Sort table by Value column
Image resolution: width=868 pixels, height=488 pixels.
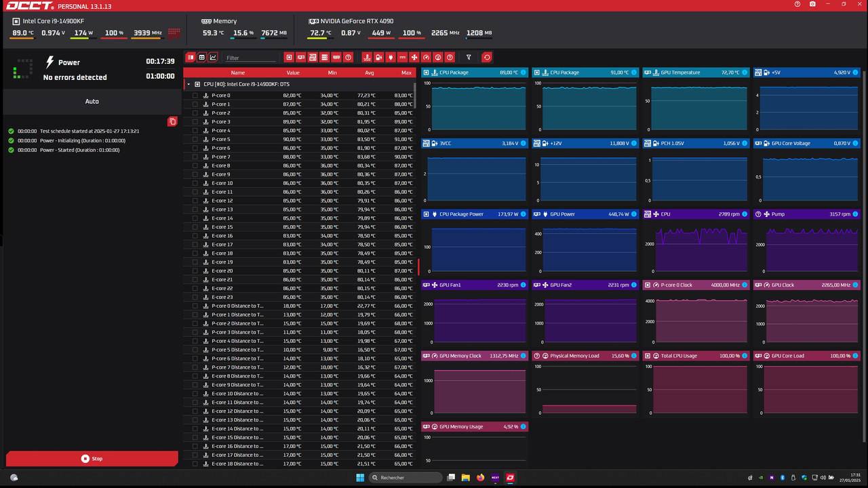[x=292, y=73]
